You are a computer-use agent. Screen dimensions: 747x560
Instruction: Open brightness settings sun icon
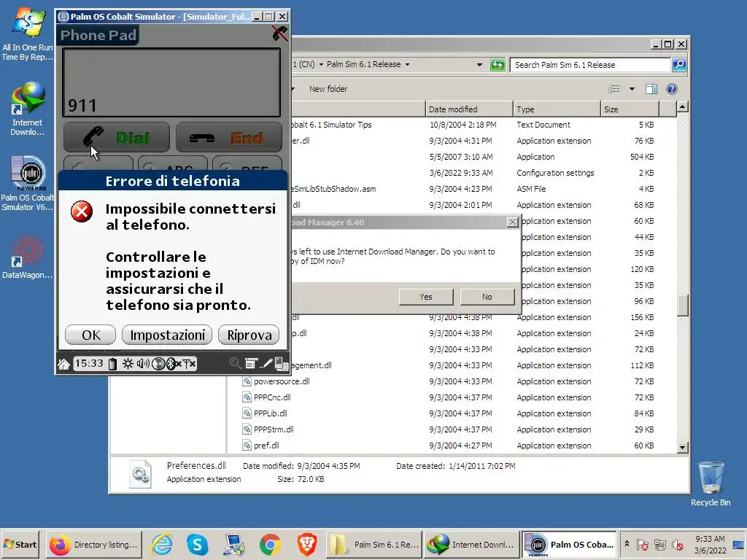tap(128, 365)
